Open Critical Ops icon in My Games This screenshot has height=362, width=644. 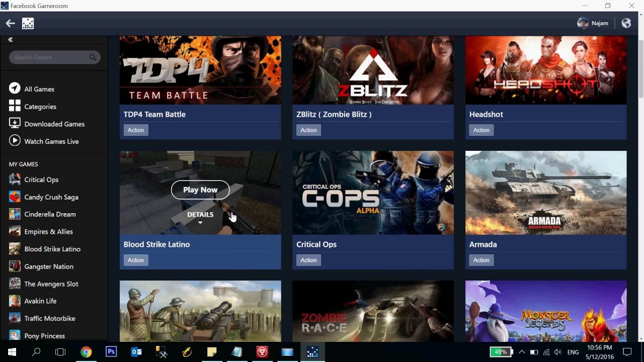coord(15,179)
